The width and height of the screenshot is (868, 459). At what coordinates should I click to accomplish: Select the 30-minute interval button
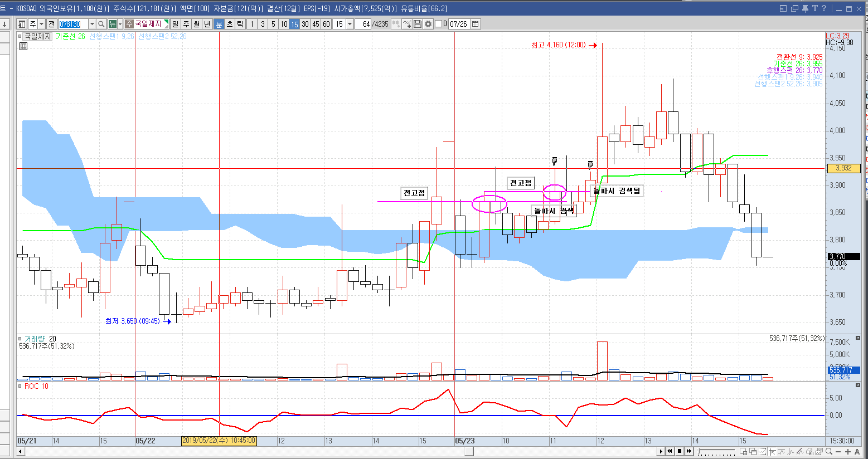[305, 24]
